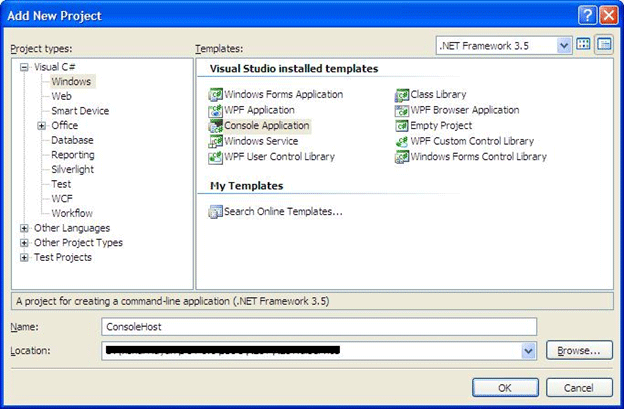The width and height of the screenshot is (624, 409).
Task: Select the Class Library template icon
Action: click(x=402, y=95)
